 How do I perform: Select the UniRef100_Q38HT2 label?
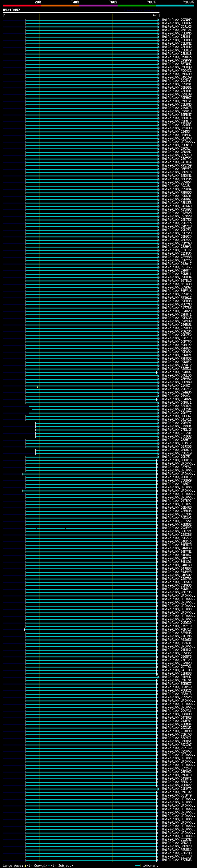[177, 440]
